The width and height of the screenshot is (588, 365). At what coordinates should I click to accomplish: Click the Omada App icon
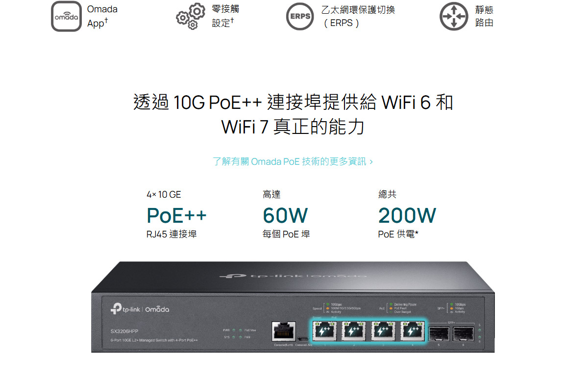point(67,17)
